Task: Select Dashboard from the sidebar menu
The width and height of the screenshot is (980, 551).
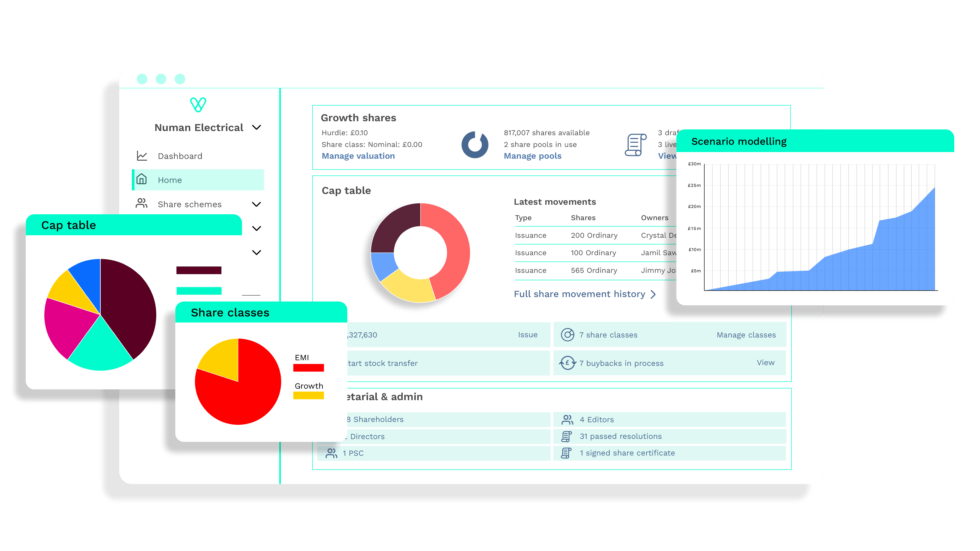Action: [x=180, y=156]
